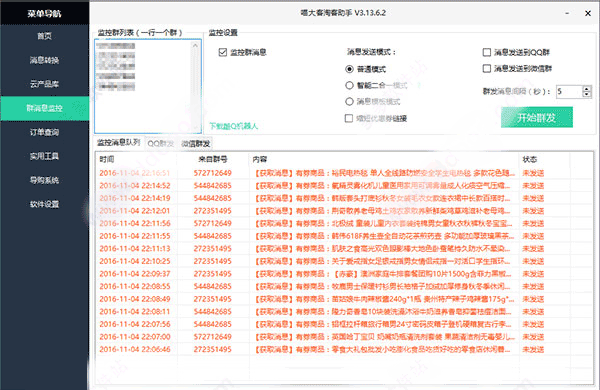Open the 下载酷Q机器人 link
Screen dimensions: 600x390
tap(233, 126)
